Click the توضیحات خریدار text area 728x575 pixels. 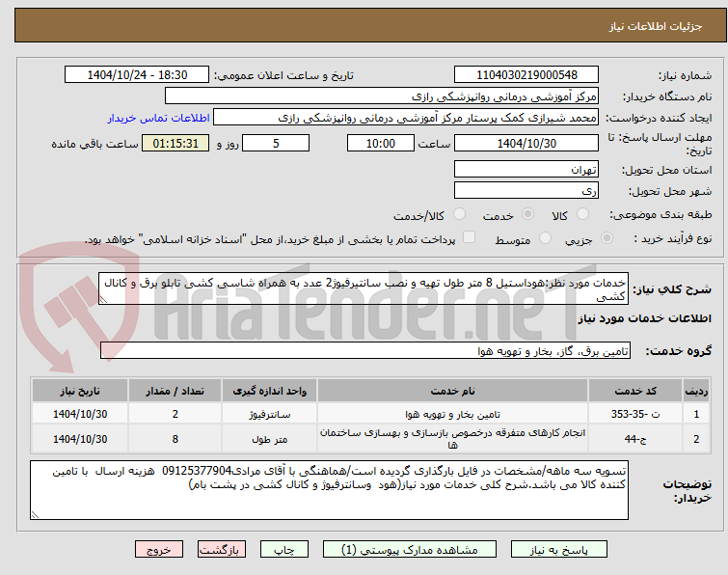coord(329,490)
